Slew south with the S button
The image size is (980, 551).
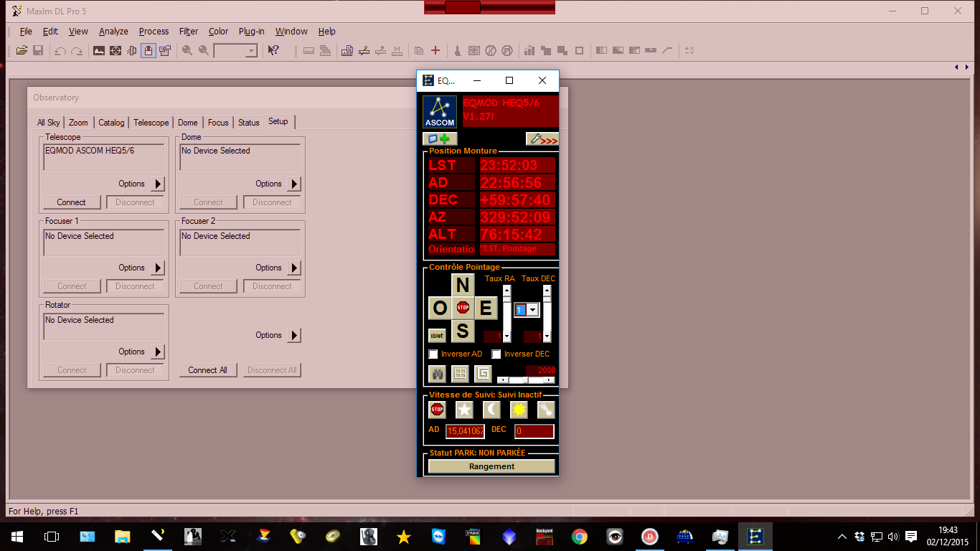(463, 331)
